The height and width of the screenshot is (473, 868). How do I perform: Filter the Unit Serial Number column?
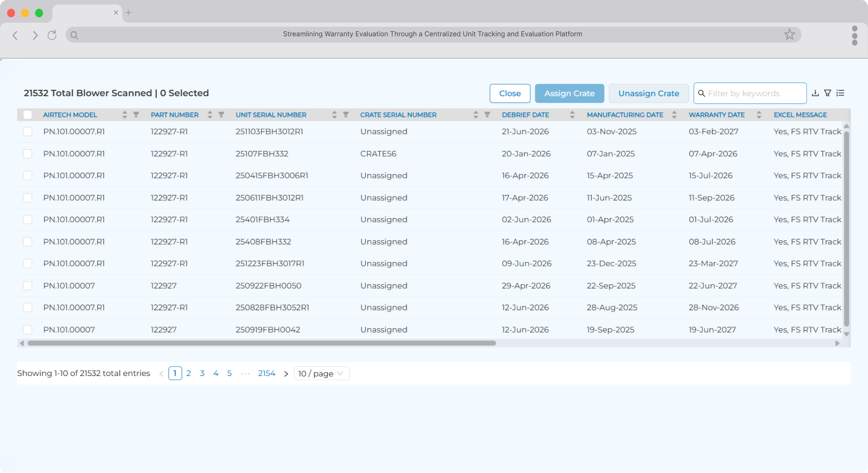[346, 115]
